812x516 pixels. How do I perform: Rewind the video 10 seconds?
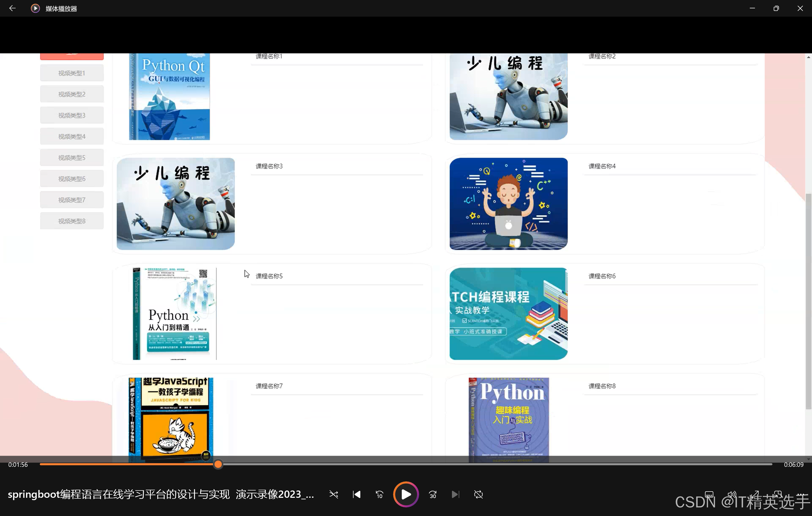click(x=379, y=494)
